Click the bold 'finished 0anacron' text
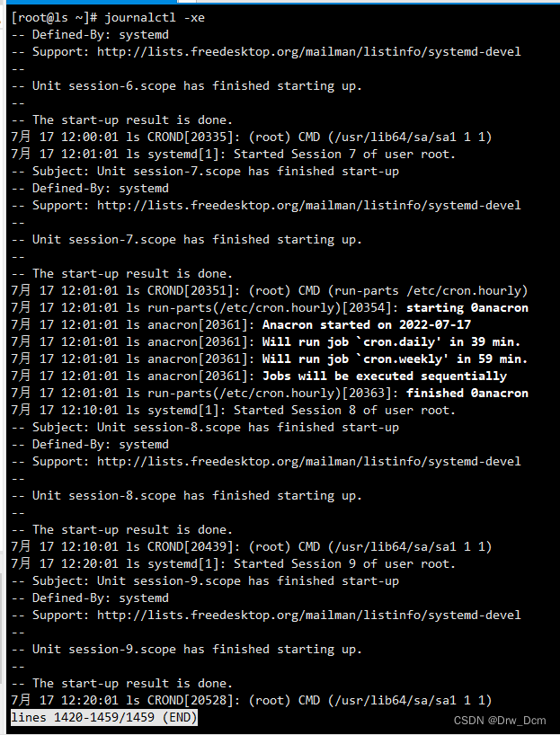Image resolution: width=560 pixels, height=735 pixels. coord(467,393)
